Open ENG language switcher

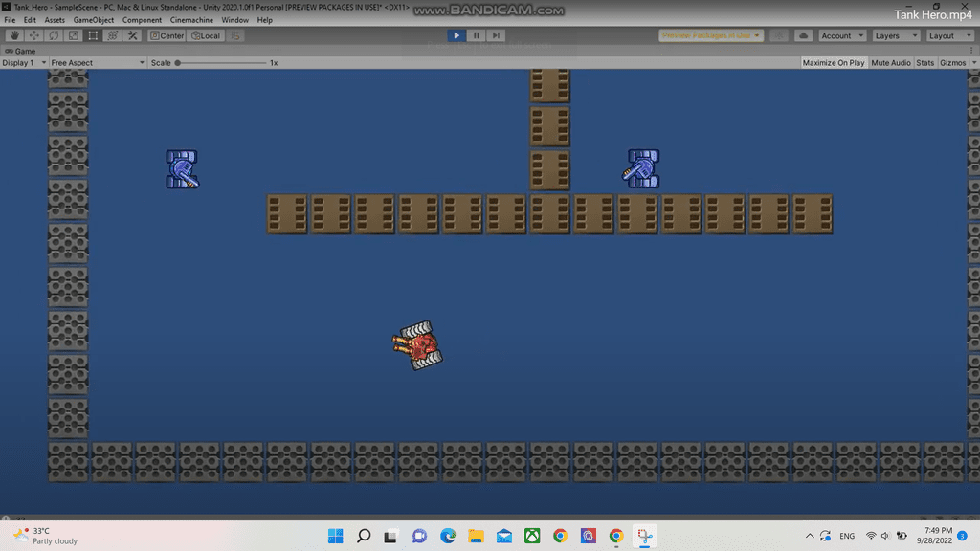pos(847,536)
